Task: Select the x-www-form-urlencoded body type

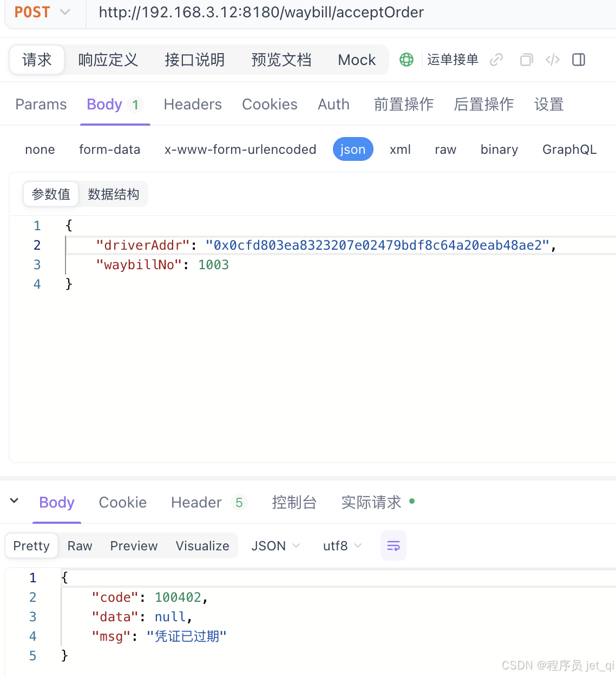Action: [x=240, y=149]
